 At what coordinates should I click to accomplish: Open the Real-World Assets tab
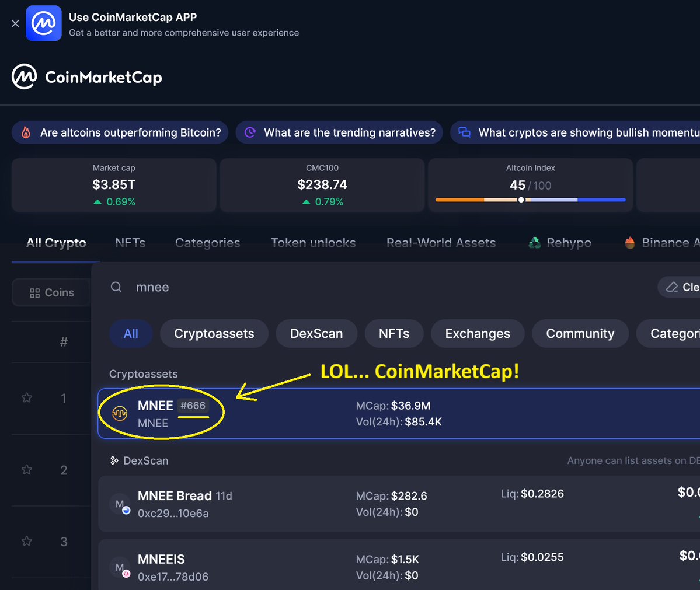(x=441, y=243)
